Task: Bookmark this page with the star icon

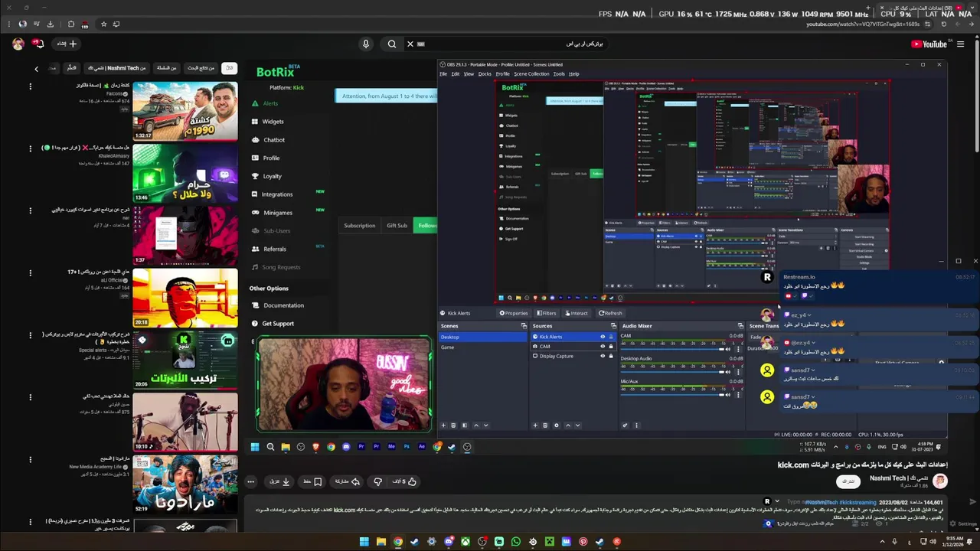Action: click(104, 24)
